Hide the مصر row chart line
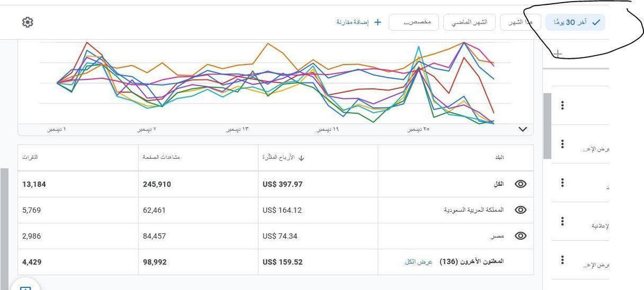 520,236
